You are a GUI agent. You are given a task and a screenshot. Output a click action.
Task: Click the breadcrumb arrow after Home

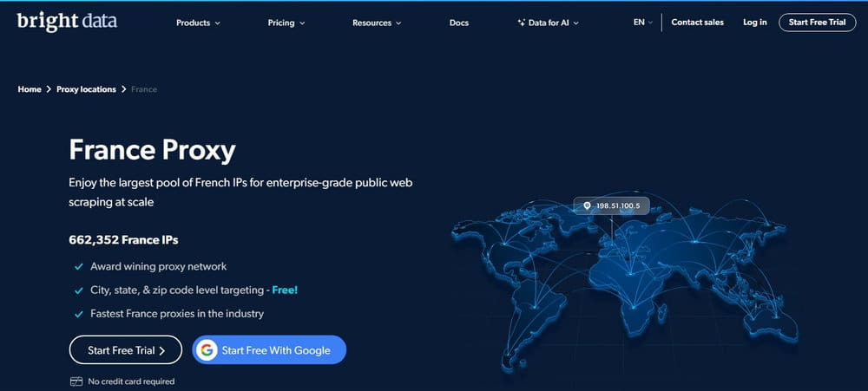49,89
